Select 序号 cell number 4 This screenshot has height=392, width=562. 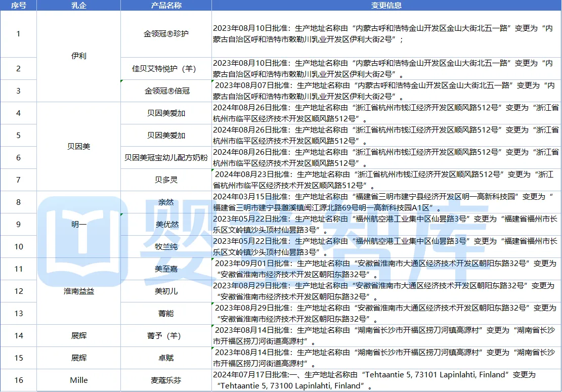(18, 113)
